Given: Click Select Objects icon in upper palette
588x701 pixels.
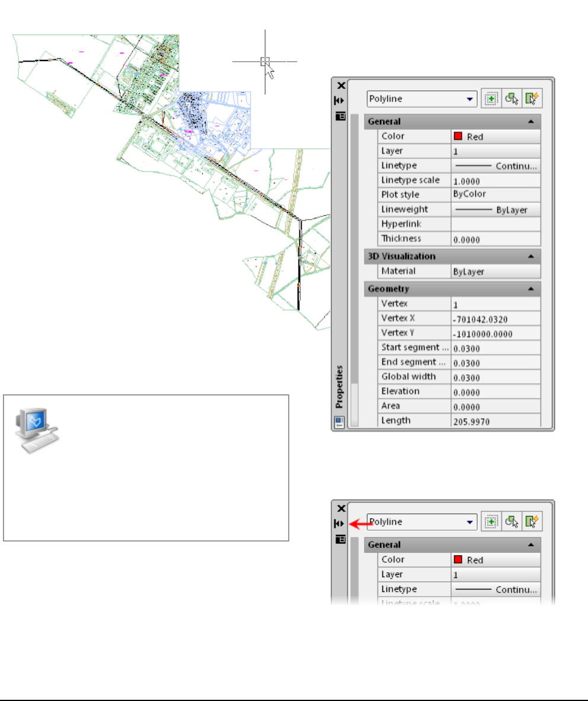Looking at the screenshot, I should click(x=512, y=99).
